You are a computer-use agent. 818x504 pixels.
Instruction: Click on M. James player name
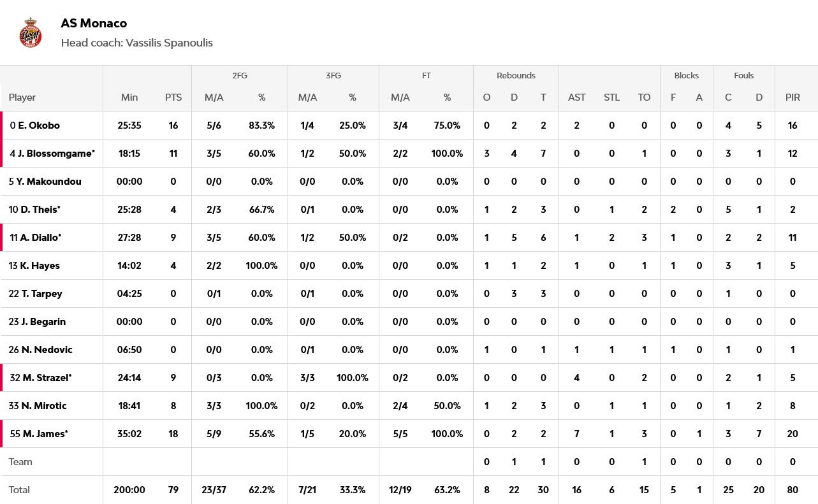(x=45, y=434)
